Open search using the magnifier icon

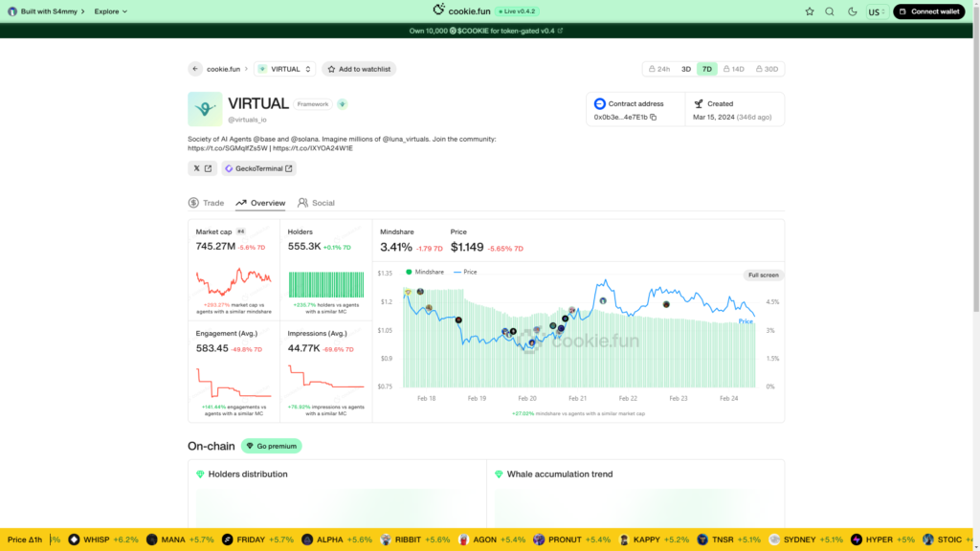pyautogui.click(x=830, y=11)
